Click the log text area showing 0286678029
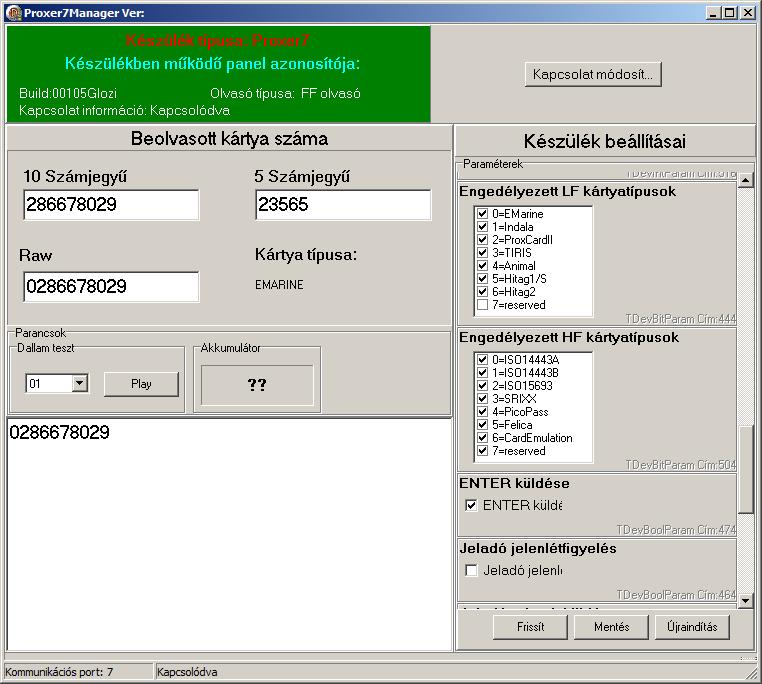Screen dimensions: 762x684 click(x=229, y=534)
